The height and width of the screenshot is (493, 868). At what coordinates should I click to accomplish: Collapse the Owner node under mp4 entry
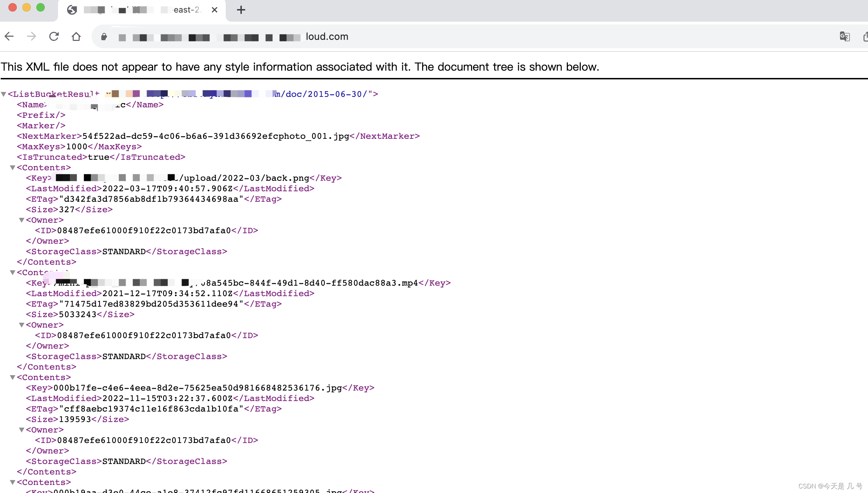22,325
